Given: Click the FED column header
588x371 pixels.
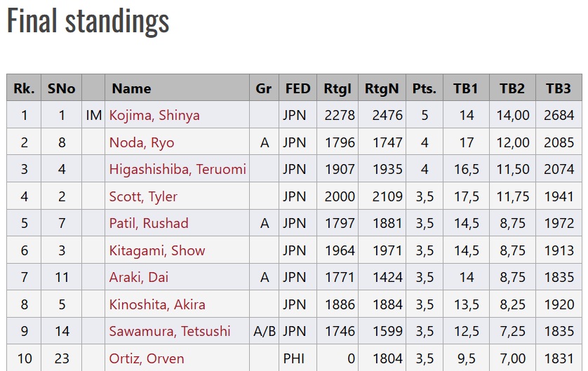Looking at the screenshot, I should (298, 88).
